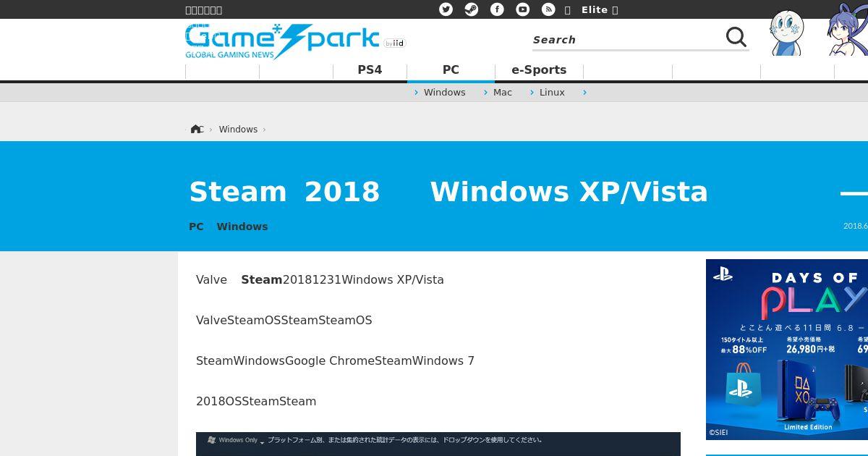Open the Twitter icon link
The width and height of the screenshot is (868, 456).
coord(446,9)
